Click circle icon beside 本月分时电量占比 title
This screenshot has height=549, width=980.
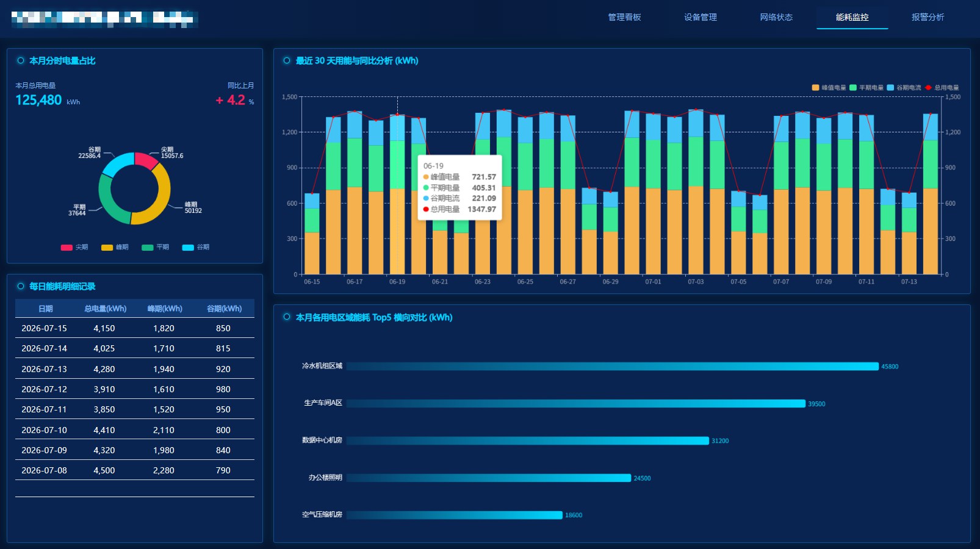21,60
